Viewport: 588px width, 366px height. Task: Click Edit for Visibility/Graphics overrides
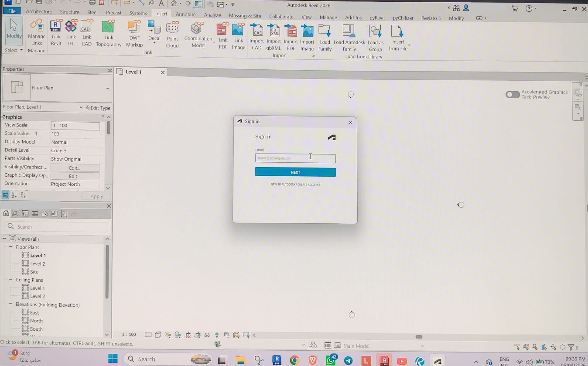(x=75, y=168)
